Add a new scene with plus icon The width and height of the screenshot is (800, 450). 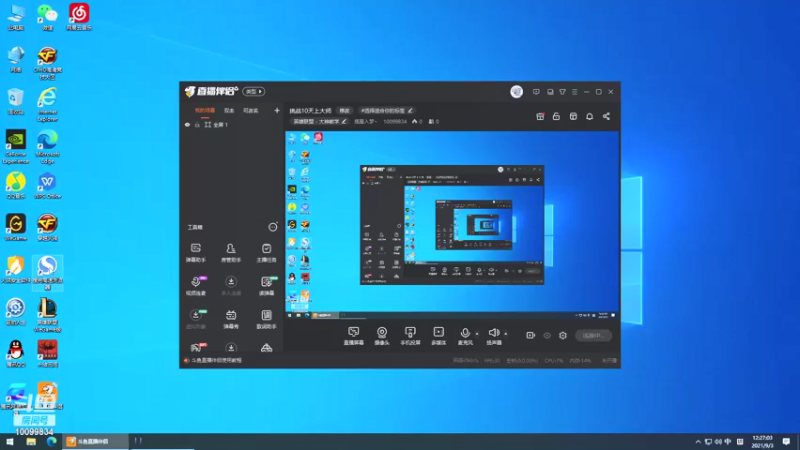pos(277,111)
